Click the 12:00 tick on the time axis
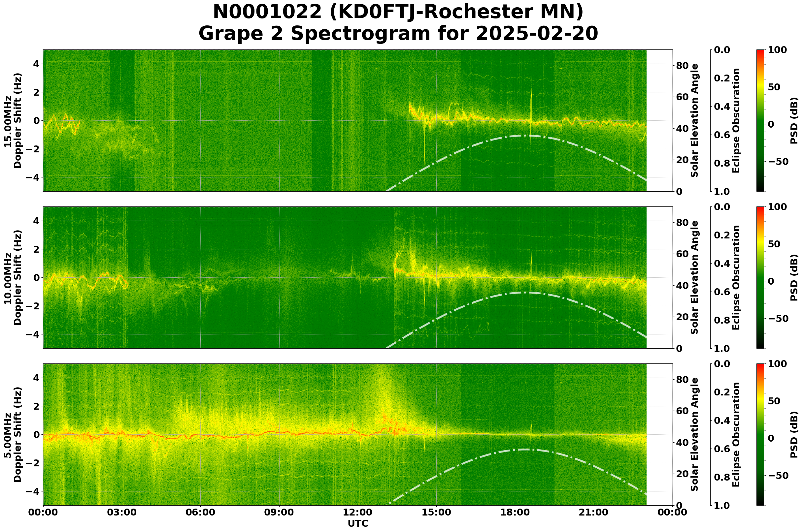Screen dimensions: 803x532 357,512
